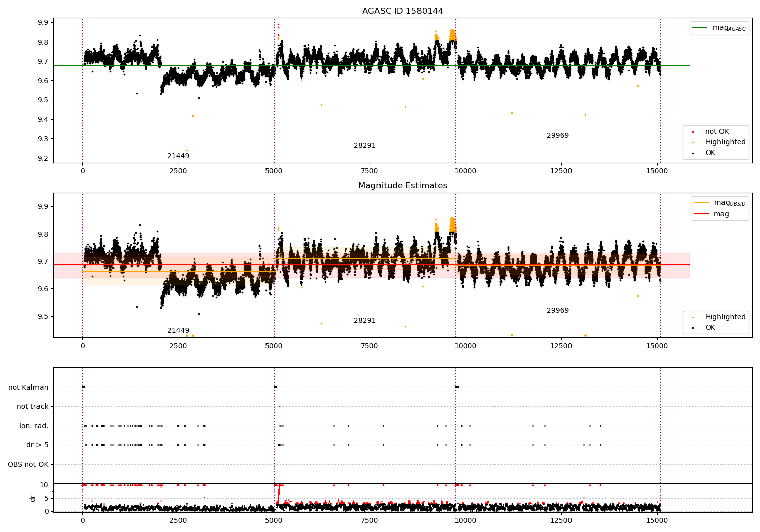Viewport: 760px width, 532px height.
Task: Click the 9.3 y-axis tick label
Action: [43, 139]
